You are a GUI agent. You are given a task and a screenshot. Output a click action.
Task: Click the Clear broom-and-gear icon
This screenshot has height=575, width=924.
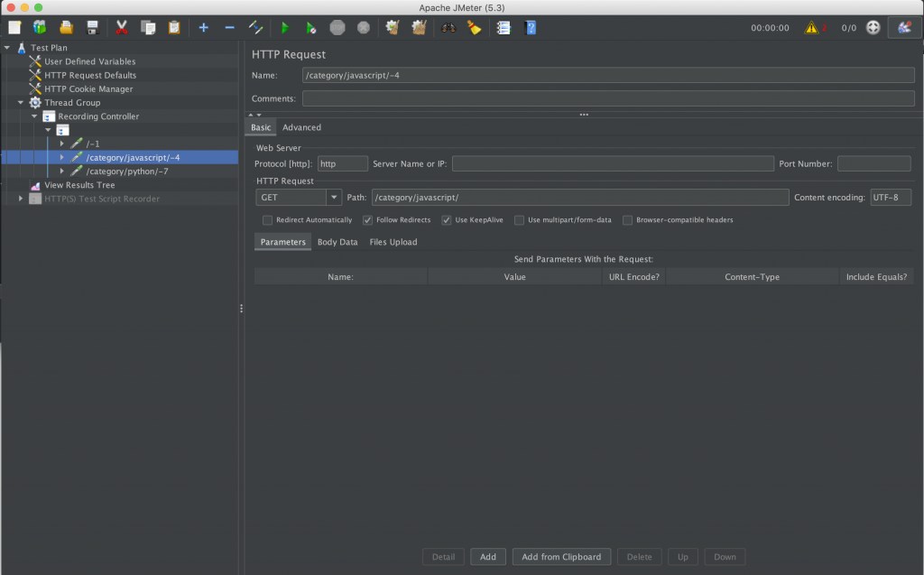point(393,28)
